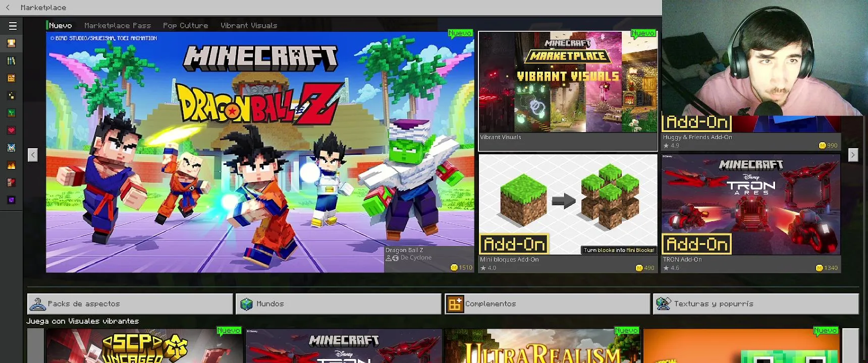Open the orange thumbnail with green creeper face
The height and width of the screenshot is (363, 868).
click(741, 346)
